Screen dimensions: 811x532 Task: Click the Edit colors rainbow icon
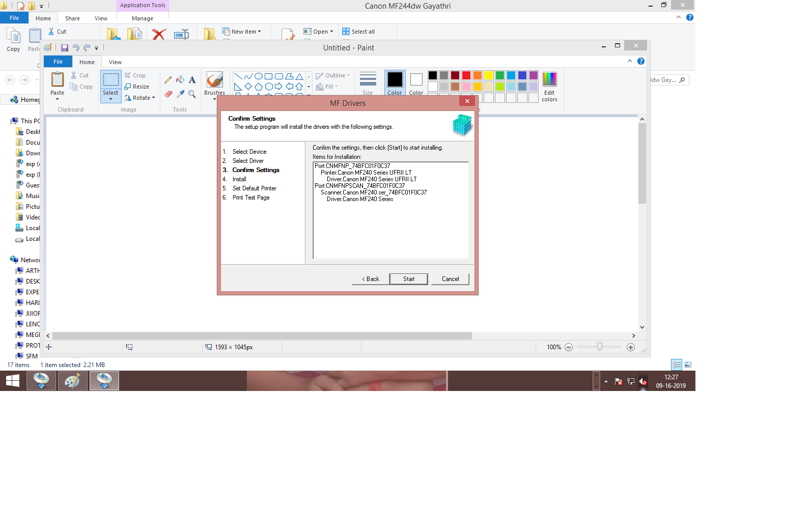550,79
